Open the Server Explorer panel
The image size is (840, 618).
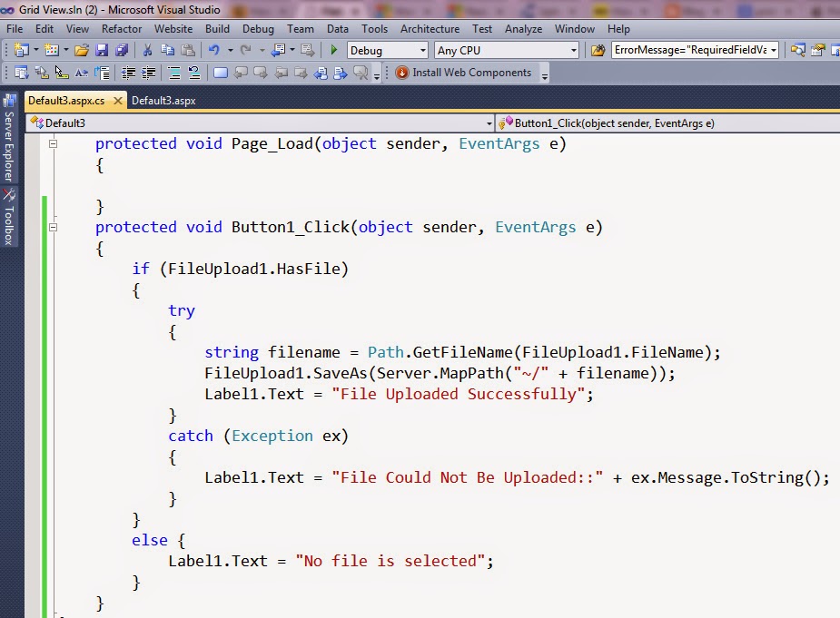10,132
